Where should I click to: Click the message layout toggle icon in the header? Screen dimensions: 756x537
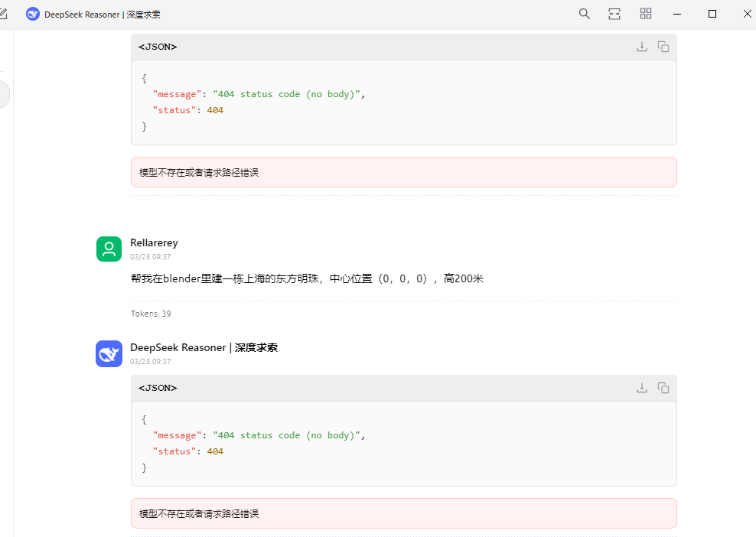[x=614, y=14]
